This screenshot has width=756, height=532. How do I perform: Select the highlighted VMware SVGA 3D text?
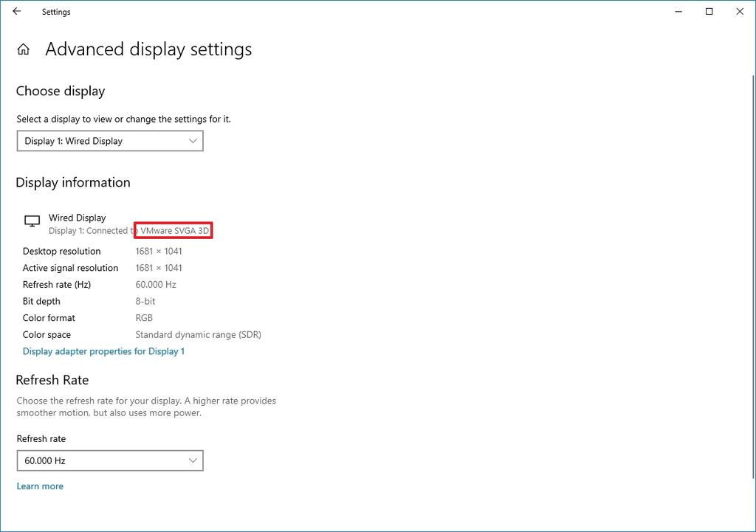pos(173,230)
